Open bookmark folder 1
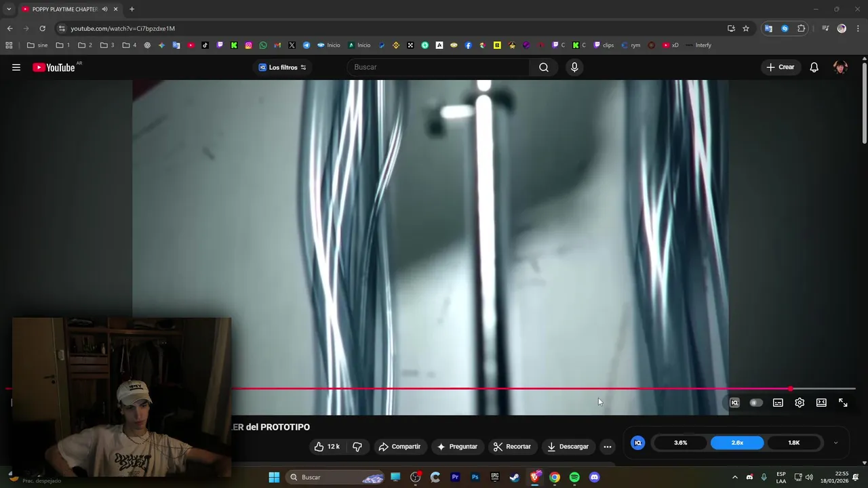Viewport: 868px width, 488px height. tap(63, 45)
